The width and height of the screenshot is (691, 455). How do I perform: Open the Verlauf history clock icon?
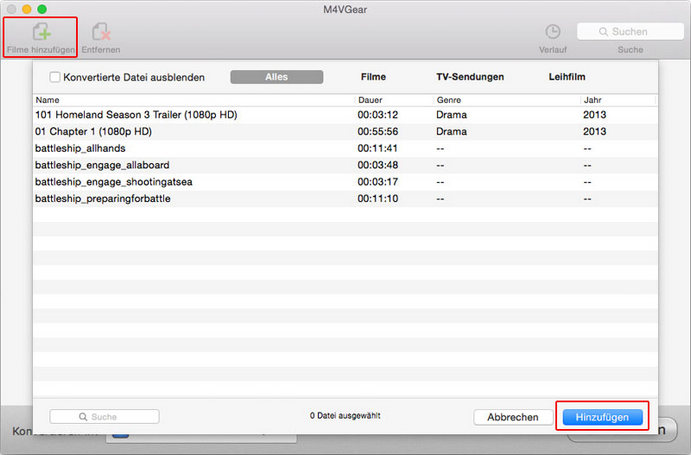pyautogui.click(x=553, y=32)
